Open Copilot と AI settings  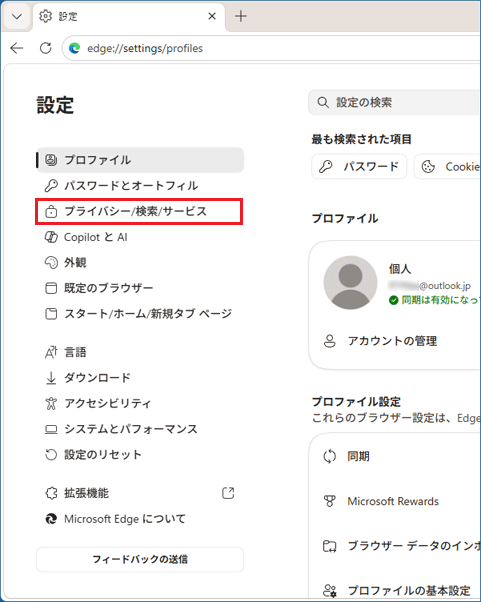[x=140, y=237]
